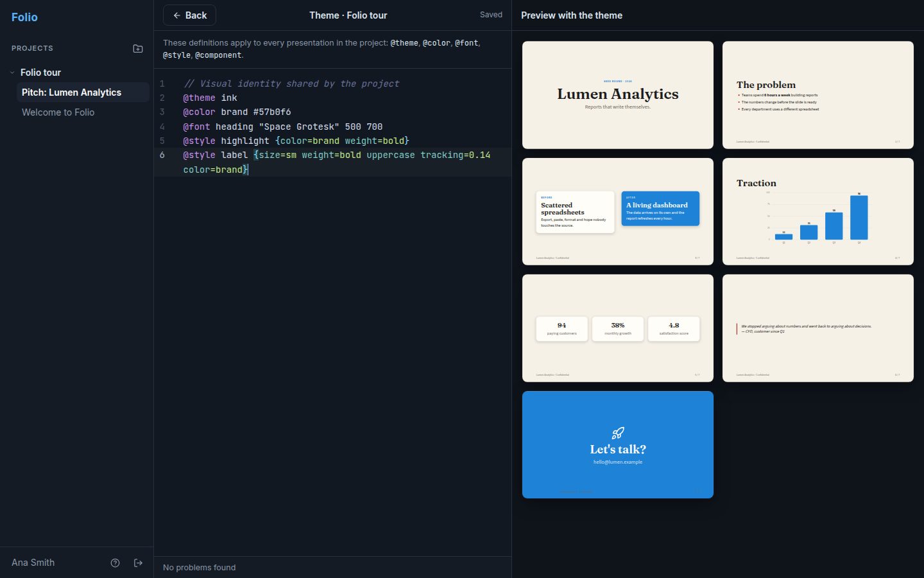Click the @font heading "Space Grotesk" line
Image resolution: width=924 pixels, height=578 pixels.
(x=283, y=127)
